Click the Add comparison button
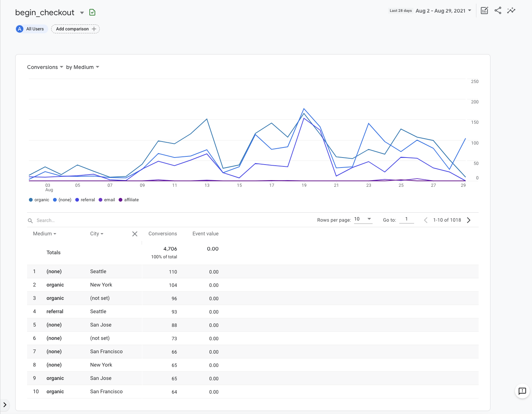The image size is (532, 414). point(75,29)
